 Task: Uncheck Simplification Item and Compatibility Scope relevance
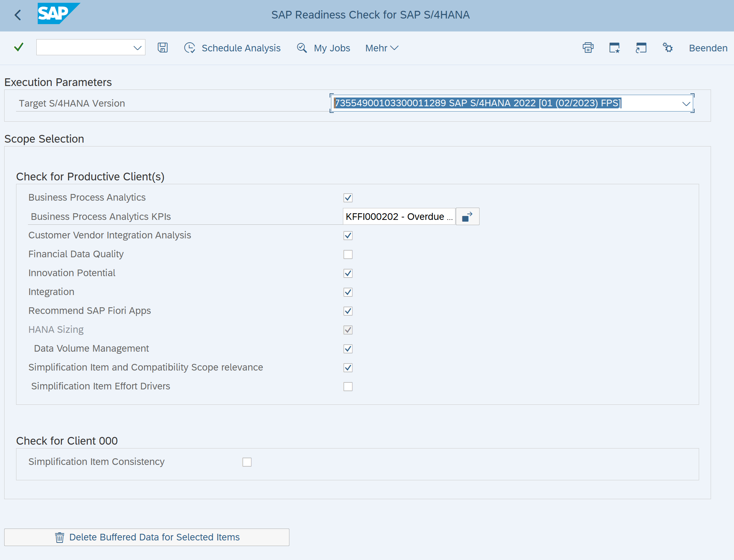(348, 368)
